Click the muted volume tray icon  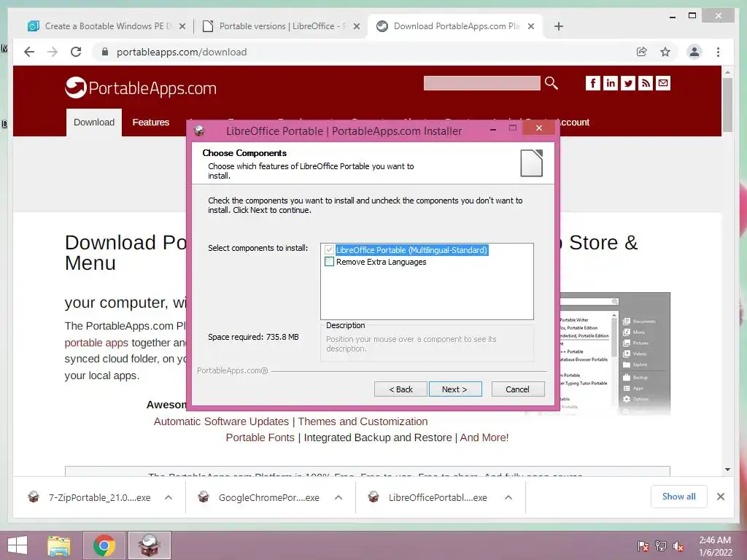pyautogui.click(x=678, y=546)
